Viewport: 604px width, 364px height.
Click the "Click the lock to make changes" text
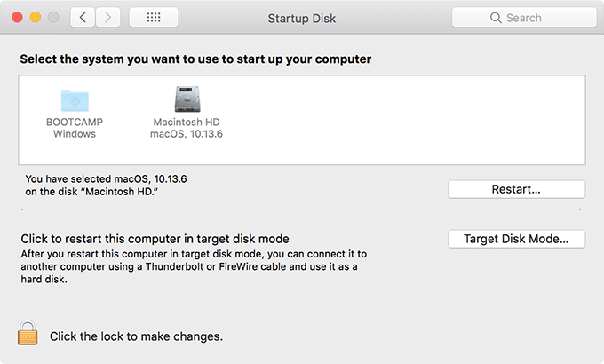[x=136, y=336]
